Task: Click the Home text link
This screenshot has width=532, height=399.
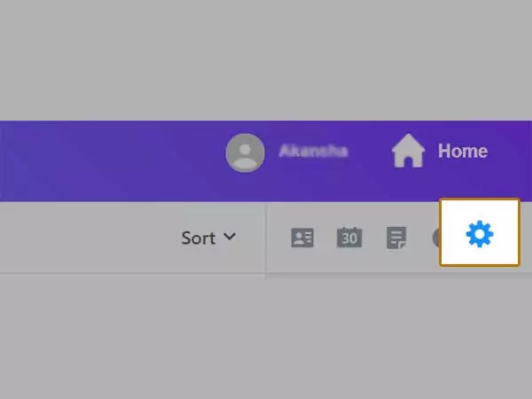Action: [x=463, y=151]
